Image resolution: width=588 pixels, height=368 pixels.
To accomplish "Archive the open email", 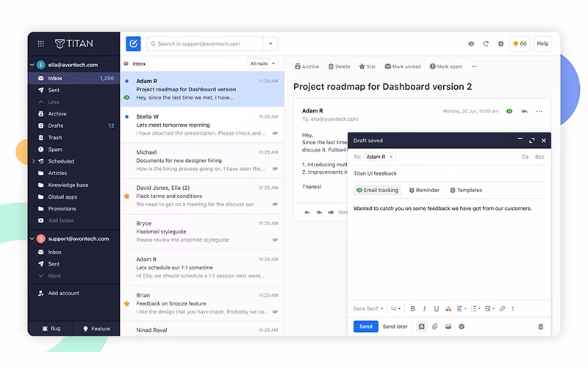I will pyautogui.click(x=306, y=67).
